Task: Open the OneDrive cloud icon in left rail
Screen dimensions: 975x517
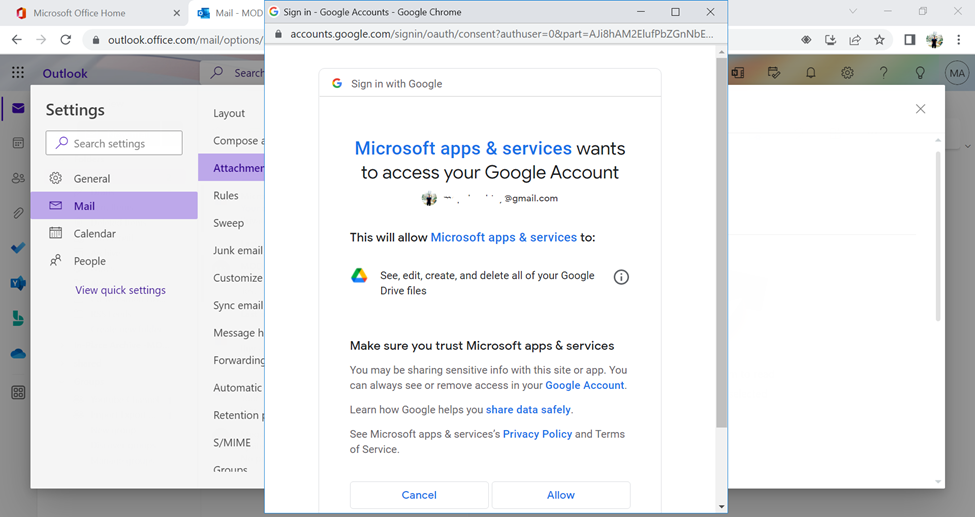Action: click(x=18, y=353)
